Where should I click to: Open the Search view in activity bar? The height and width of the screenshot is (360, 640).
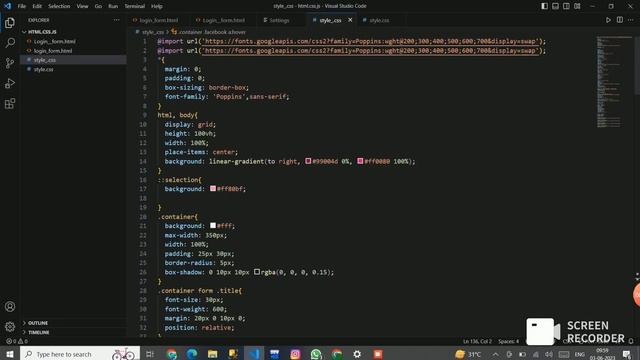10,42
